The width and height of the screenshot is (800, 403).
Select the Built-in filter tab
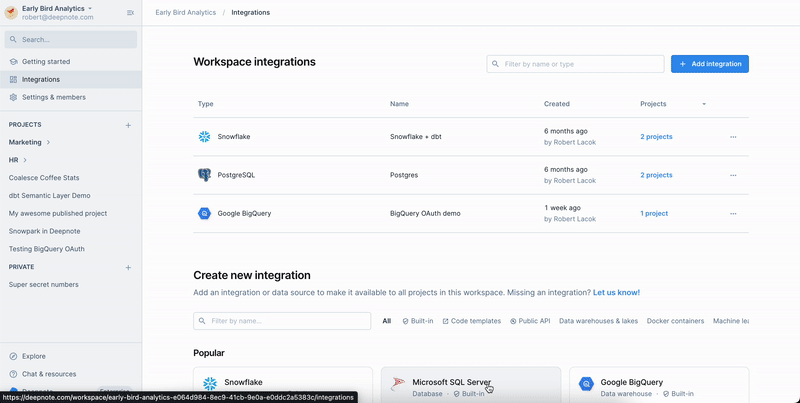point(418,321)
